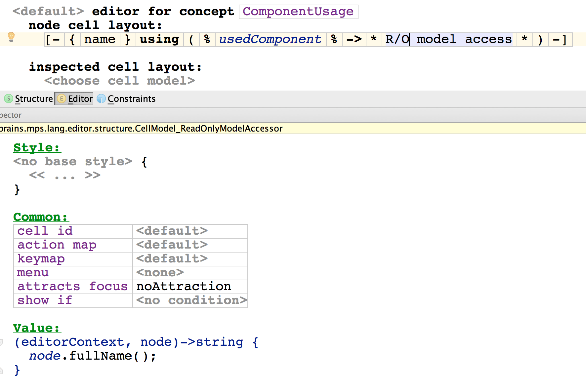Change the attracts focus noAttraction value
The height and width of the screenshot is (392, 586).
point(184,286)
